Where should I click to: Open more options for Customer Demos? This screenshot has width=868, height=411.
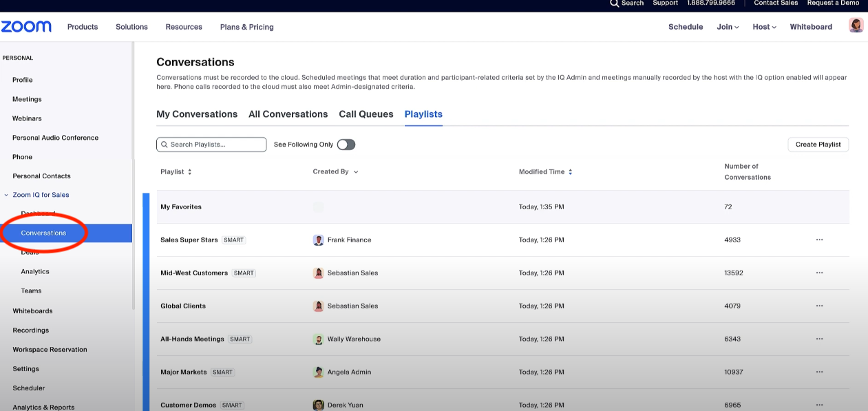(x=819, y=405)
